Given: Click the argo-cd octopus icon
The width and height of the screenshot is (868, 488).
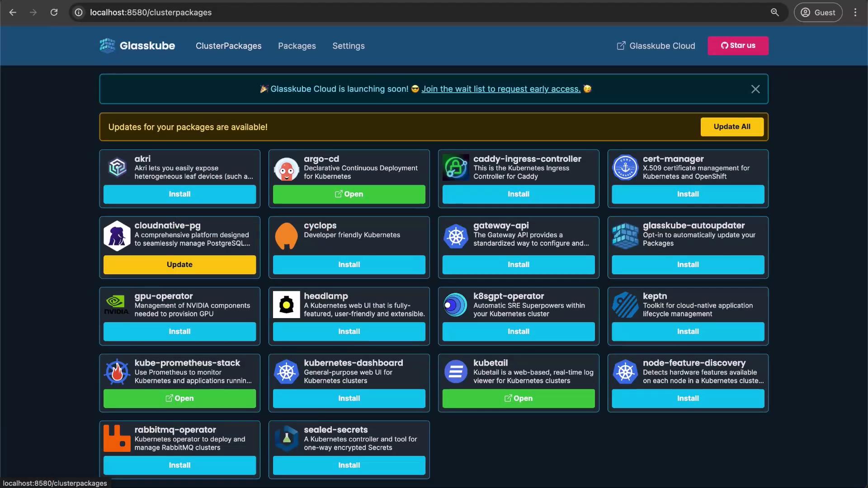Looking at the screenshot, I should click(286, 168).
